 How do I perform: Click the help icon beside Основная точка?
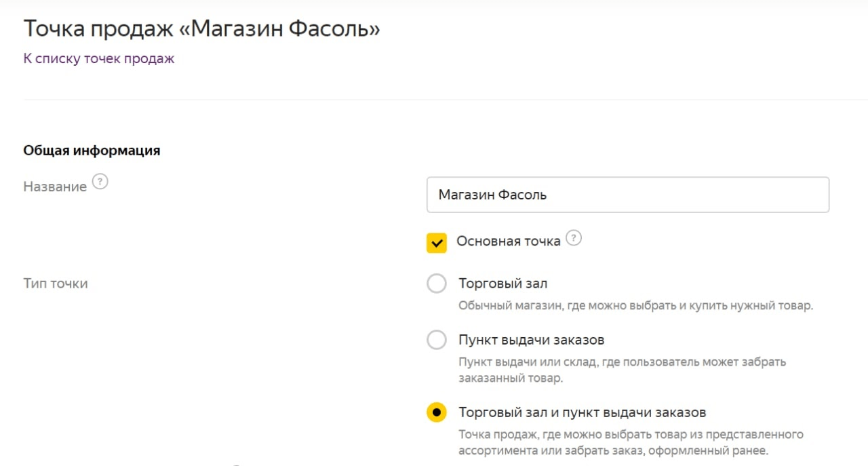(x=574, y=238)
